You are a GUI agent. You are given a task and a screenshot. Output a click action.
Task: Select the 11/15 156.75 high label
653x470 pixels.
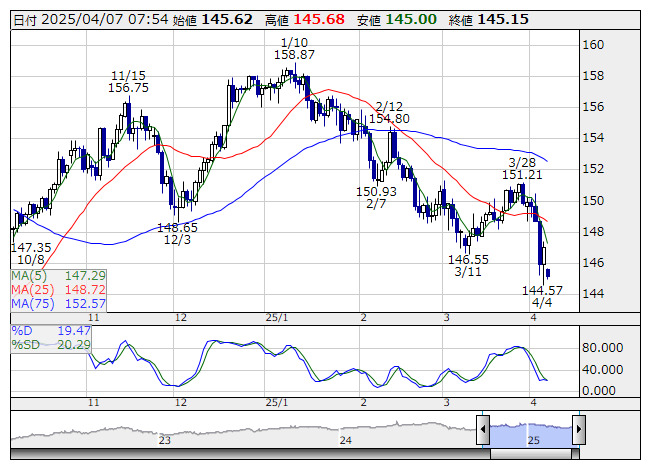(128, 82)
